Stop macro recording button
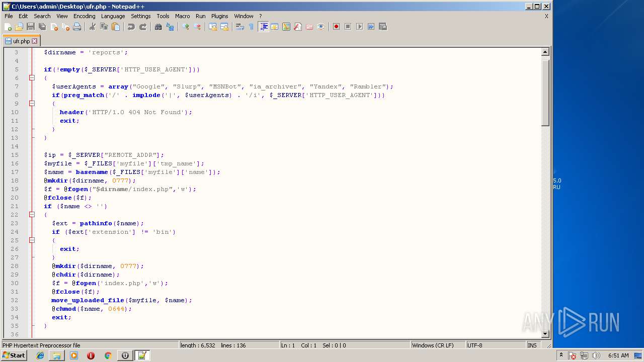 pos(348,27)
